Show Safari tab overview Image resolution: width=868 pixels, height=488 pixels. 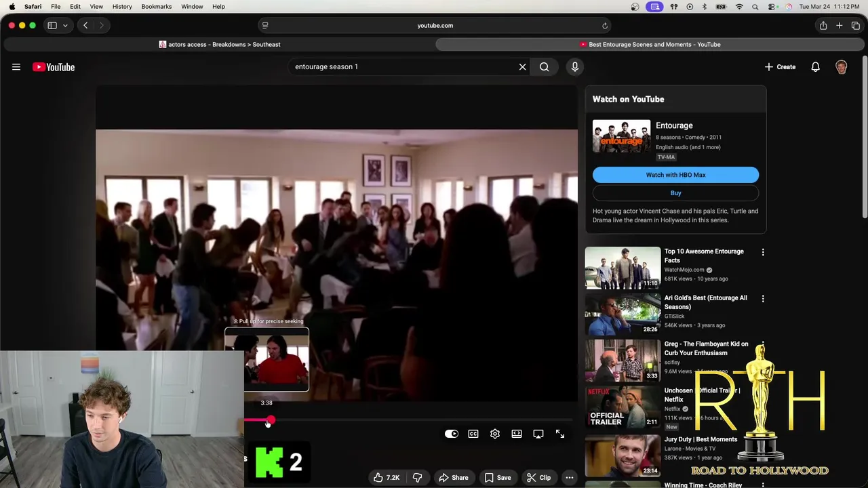[x=856, y=26]
